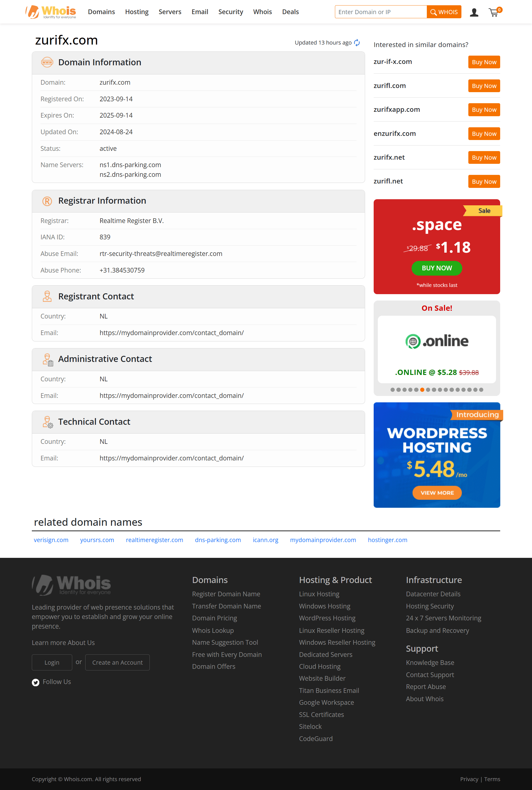Viewport: 532px width, 790px height.
Task: Open the Deals menu
Action: coord(290,12)
